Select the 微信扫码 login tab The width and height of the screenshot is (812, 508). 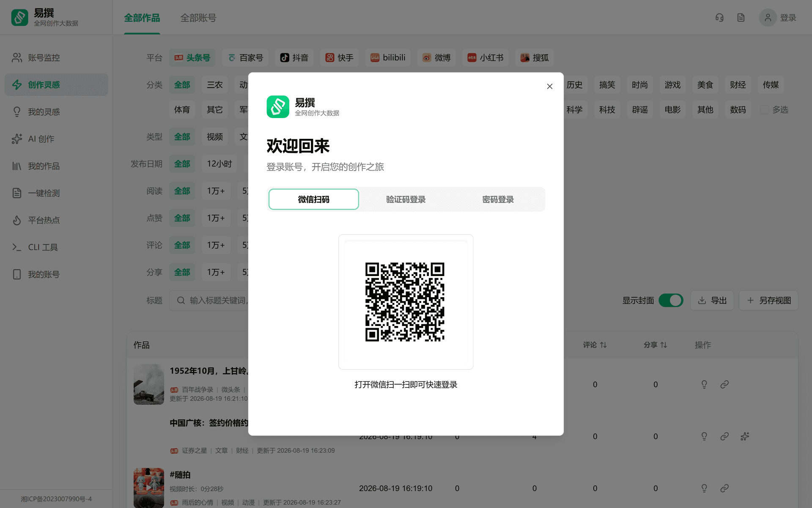click(x=314, y=199)
